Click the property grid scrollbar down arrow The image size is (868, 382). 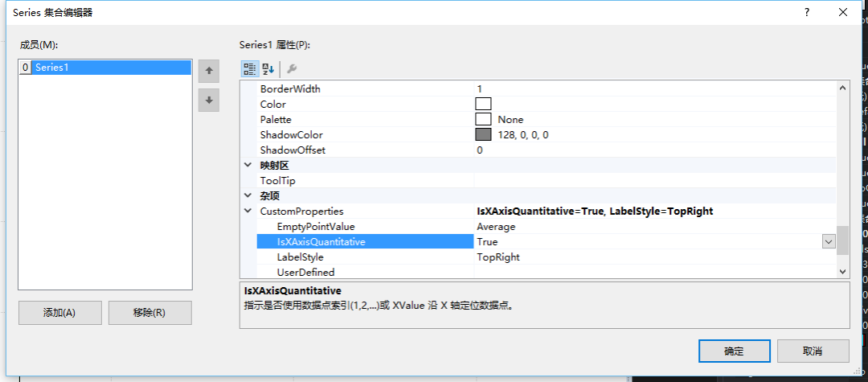point(842,272)
